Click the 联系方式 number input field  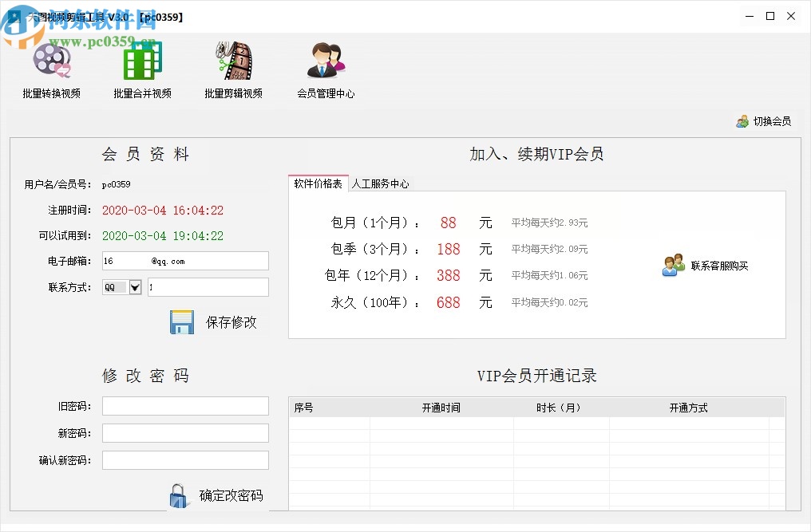point(208,287)
